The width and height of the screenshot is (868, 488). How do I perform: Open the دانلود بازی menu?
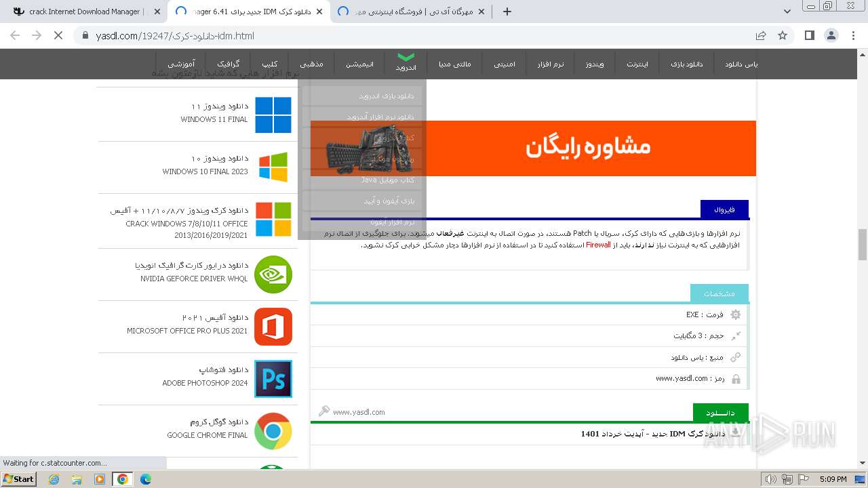[x=687, y=64]
